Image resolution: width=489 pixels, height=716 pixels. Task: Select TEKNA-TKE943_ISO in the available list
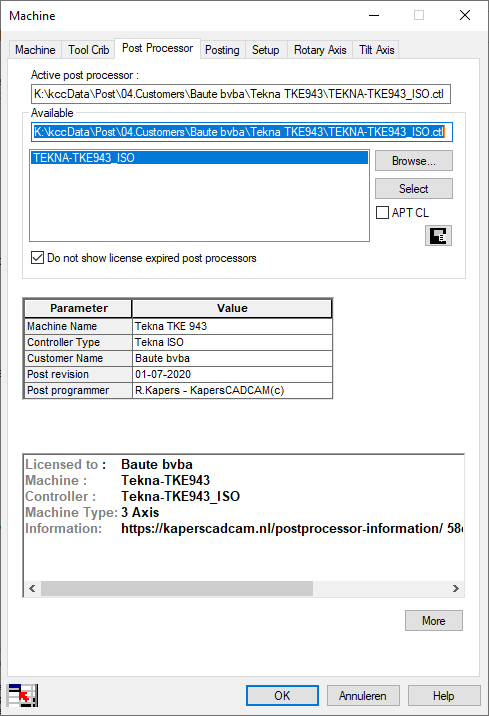pyautogui.click(x=199, y=158)
